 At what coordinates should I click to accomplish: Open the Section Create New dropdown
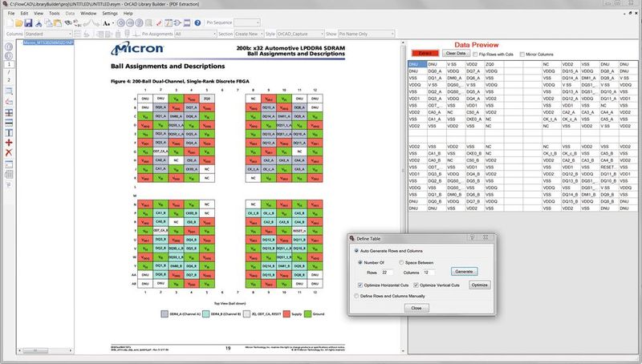point(249,34)
